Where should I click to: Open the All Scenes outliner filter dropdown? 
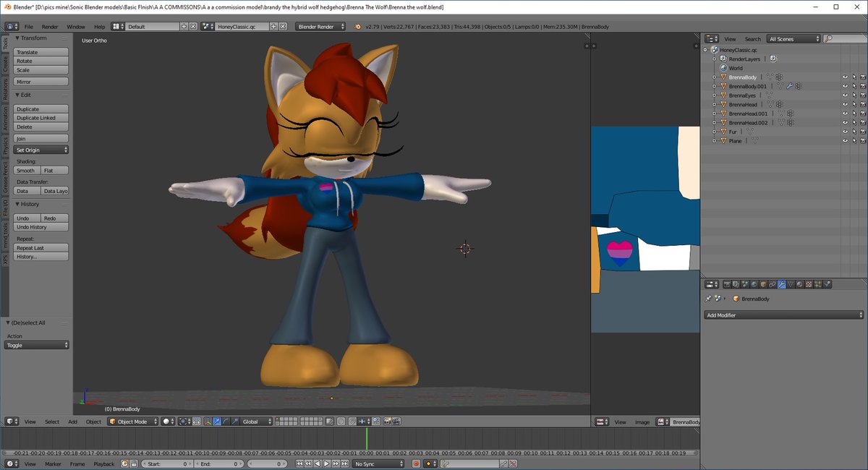tap(793, 39)
